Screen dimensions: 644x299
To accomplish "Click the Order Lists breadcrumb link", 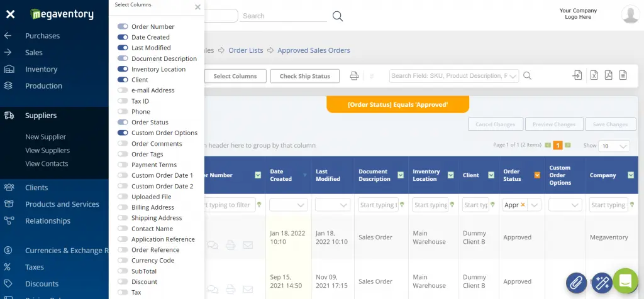I will pos(246,50).
